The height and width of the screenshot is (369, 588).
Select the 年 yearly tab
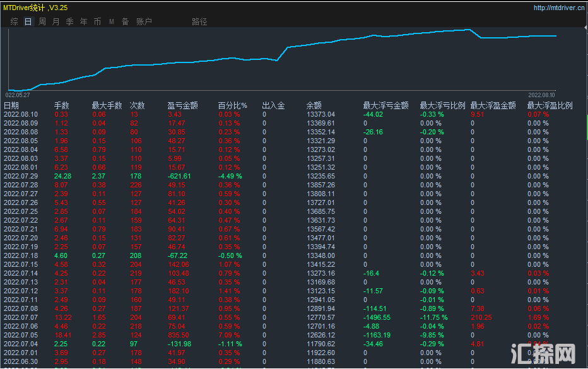83,21
